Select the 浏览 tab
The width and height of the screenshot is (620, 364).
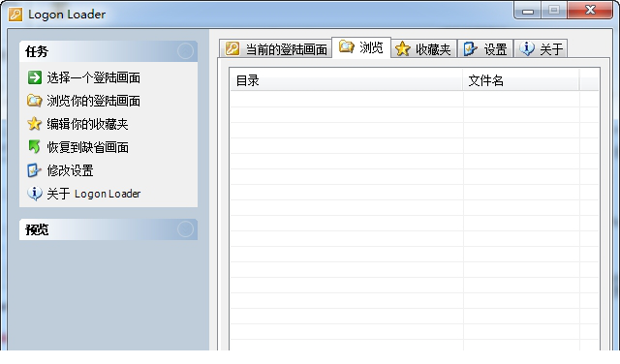361,47
